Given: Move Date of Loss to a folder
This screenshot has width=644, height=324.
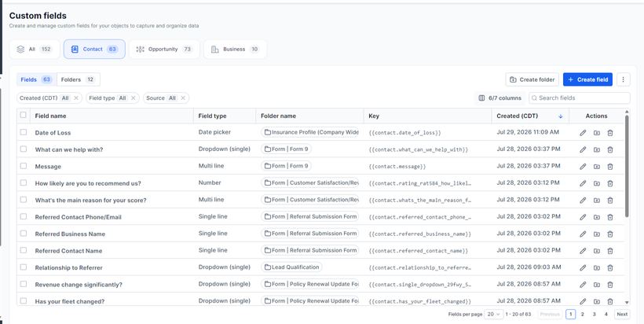Looking at the screenshot, I should [596, 133].
